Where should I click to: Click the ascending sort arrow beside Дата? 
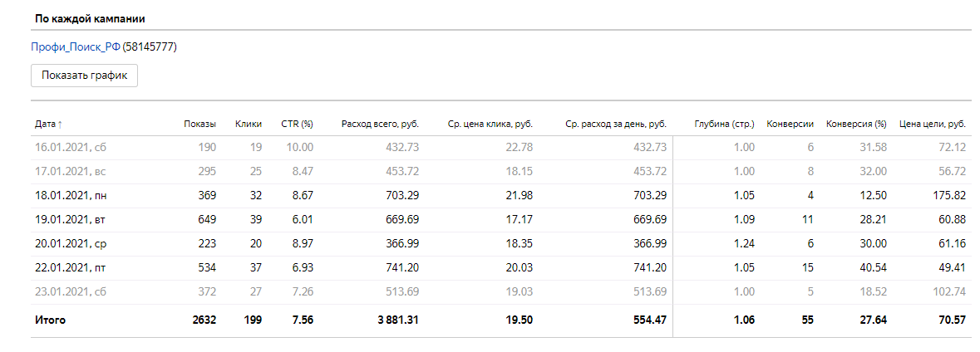point(60,125)
